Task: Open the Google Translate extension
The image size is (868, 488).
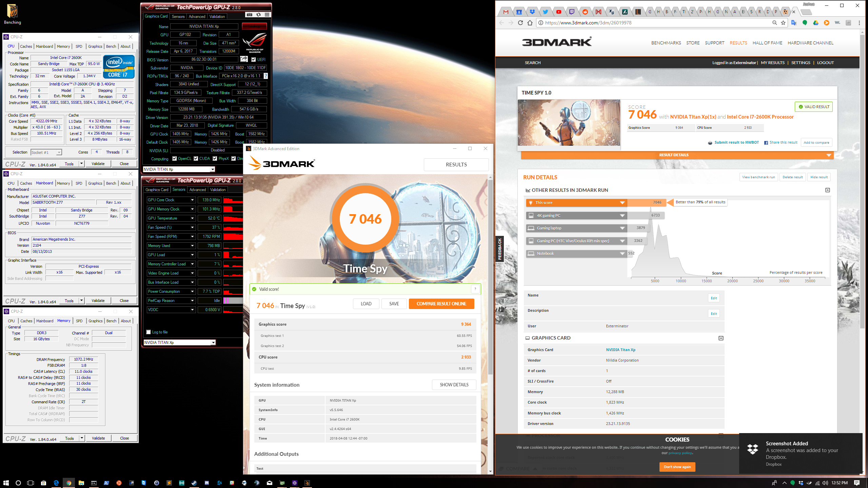Action: pyautogui.click(x=794, y=23)
